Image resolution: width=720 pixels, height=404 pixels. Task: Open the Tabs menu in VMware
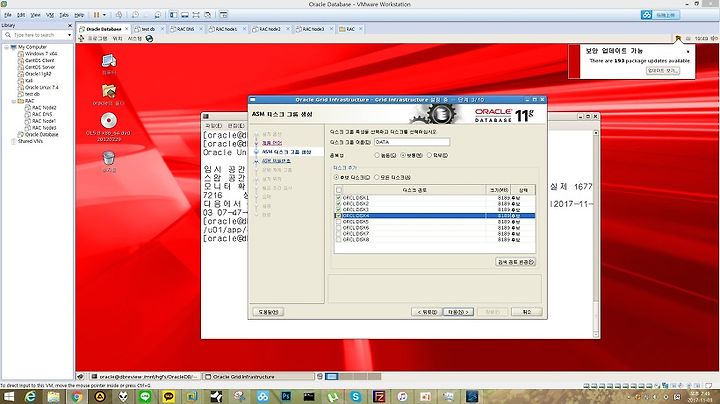(64, 15)
